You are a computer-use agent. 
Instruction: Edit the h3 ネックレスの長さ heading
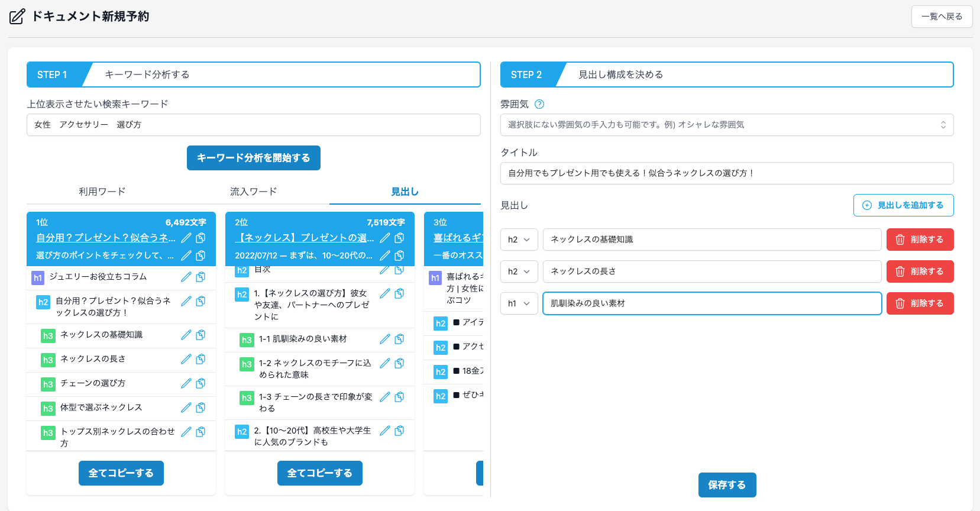click(x=186, y=359)
